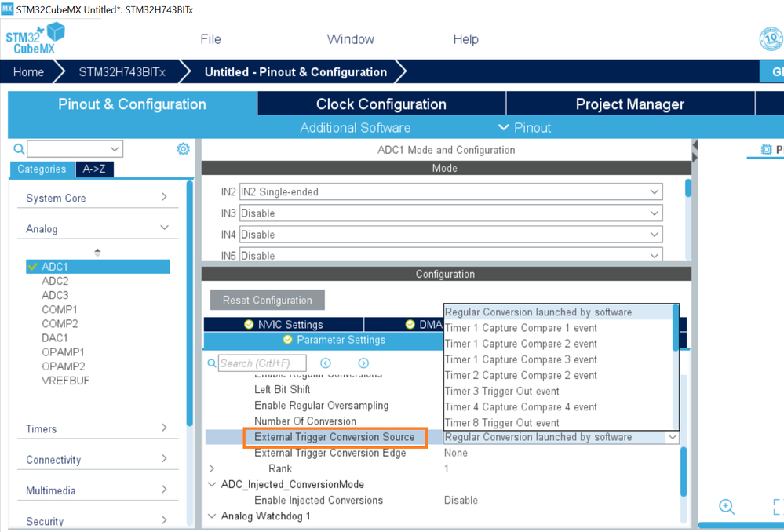This screenshot has height=532, width=784.
Task: Open the Help menu
Action: (466, 39)
